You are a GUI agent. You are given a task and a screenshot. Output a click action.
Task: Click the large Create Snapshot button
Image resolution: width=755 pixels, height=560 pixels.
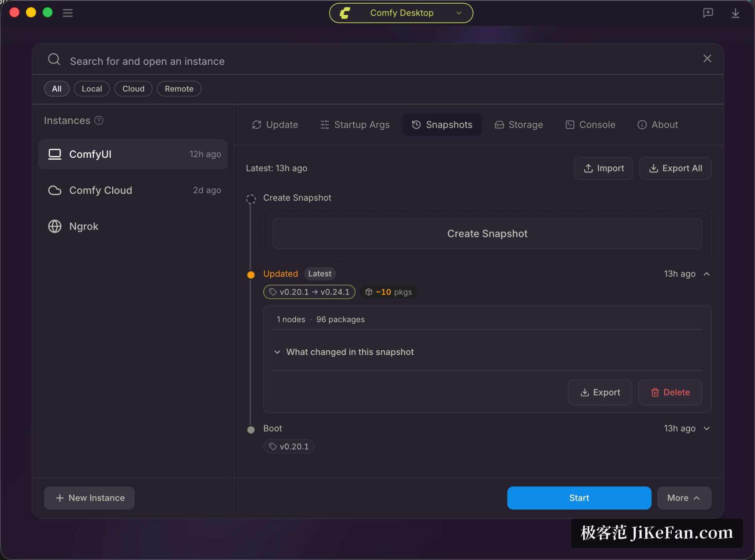coord(487,233)
